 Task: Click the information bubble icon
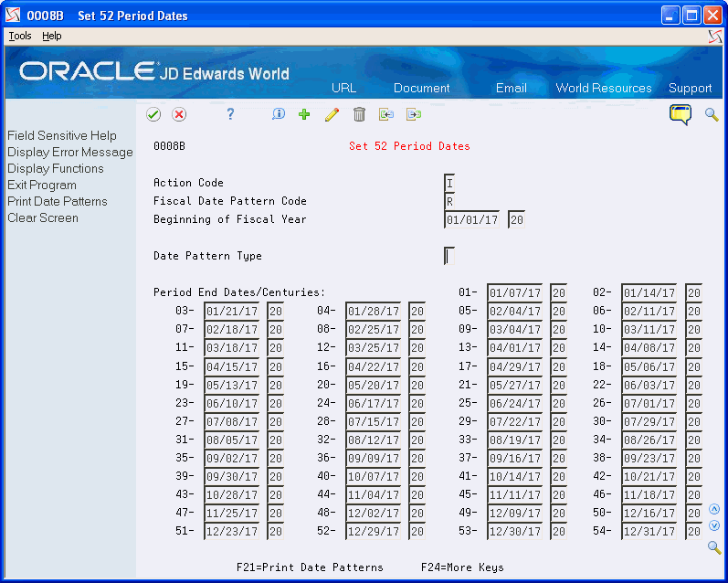pos(279,114)
